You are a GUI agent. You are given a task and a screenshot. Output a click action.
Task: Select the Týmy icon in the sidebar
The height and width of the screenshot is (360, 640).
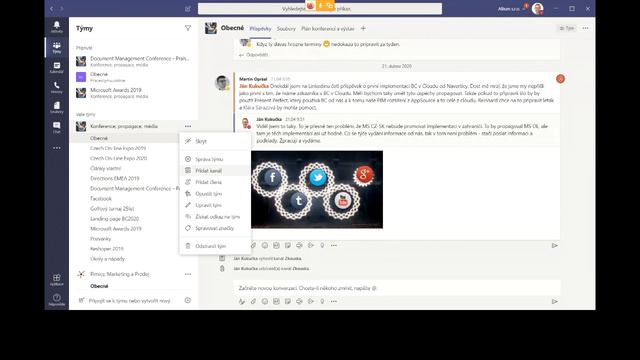tap(57, 47)
